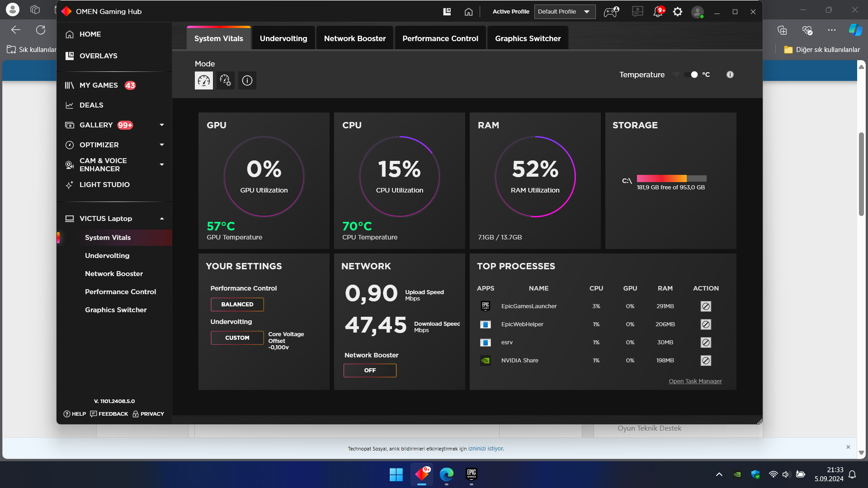The width and height of the screenshot is (868, 488).
Task: Click the CUSTOM undervolting button
Action: 237,338
